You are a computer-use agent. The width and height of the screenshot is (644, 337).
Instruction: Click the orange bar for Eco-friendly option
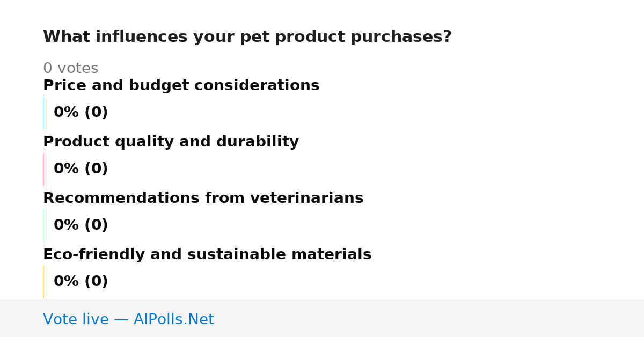coord(43,282)
